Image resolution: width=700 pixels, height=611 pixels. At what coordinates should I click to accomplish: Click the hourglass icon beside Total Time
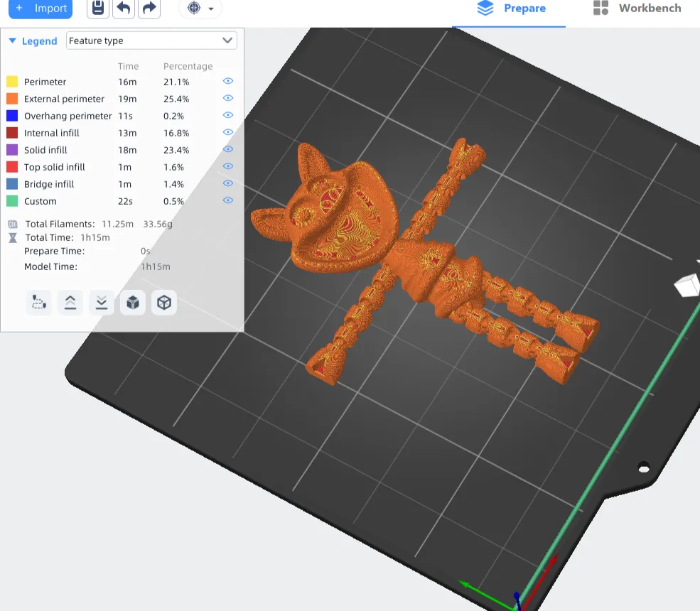tap(13, 237)
